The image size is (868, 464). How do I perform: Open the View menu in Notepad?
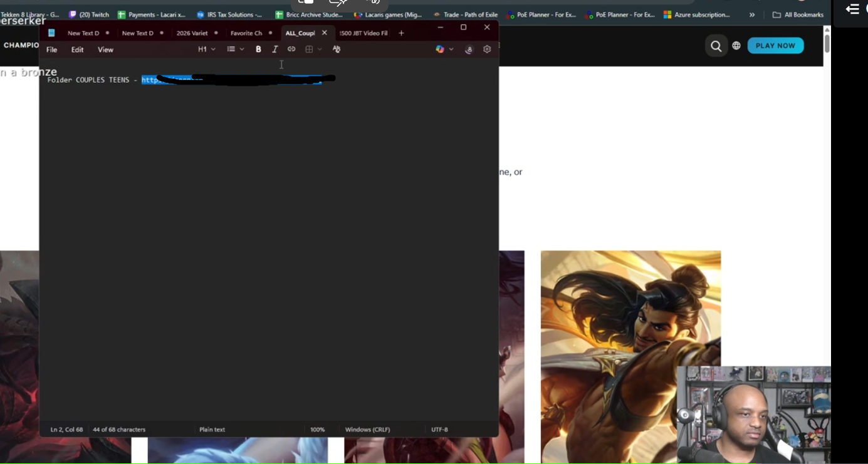point(105,50)
